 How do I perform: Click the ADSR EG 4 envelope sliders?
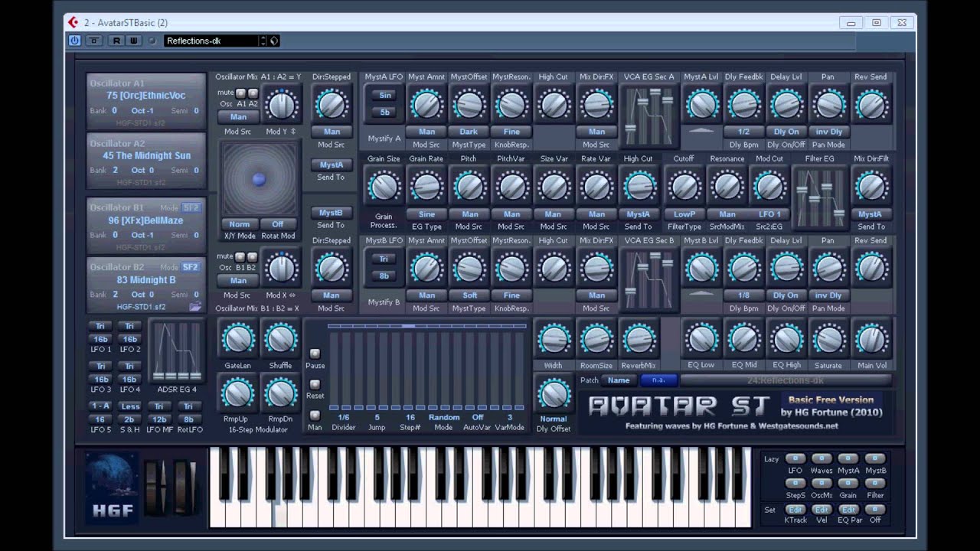click(x=177, y=351)
